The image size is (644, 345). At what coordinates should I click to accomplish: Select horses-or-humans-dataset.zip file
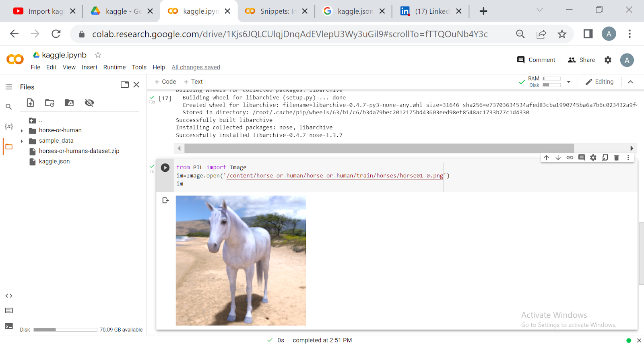pos(79,151)
